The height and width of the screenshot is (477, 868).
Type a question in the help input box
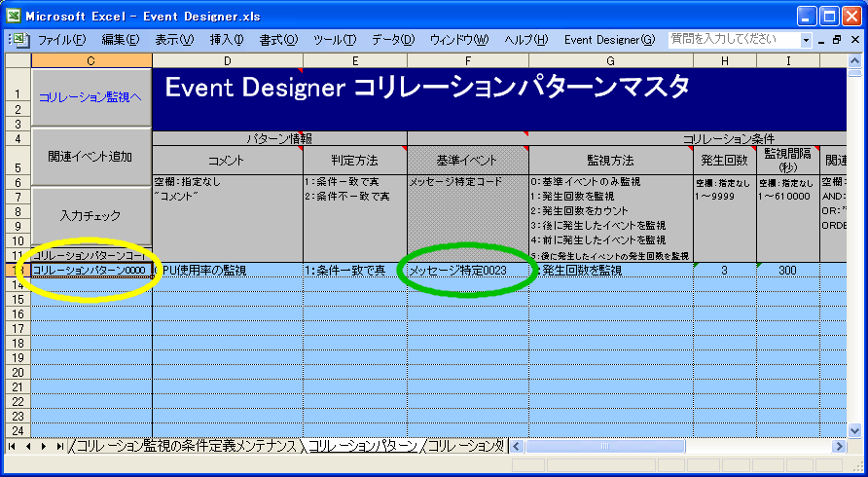click(733, 40)
